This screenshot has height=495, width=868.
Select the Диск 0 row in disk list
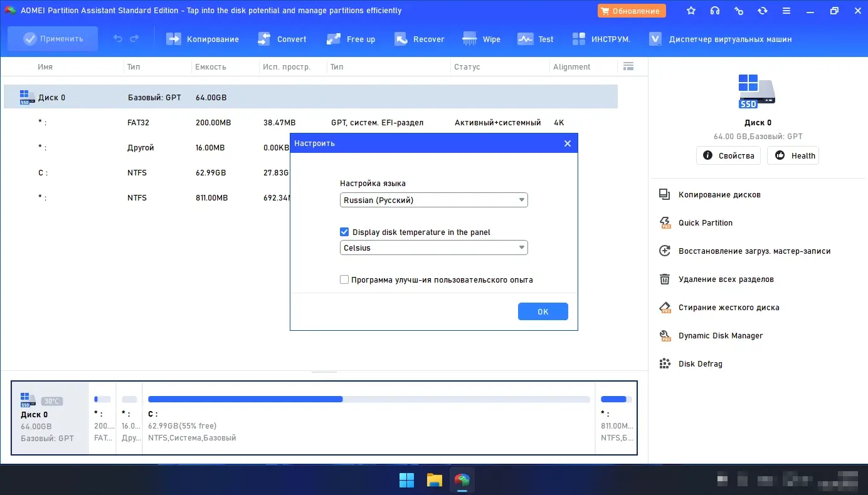[x=311, y=97]
